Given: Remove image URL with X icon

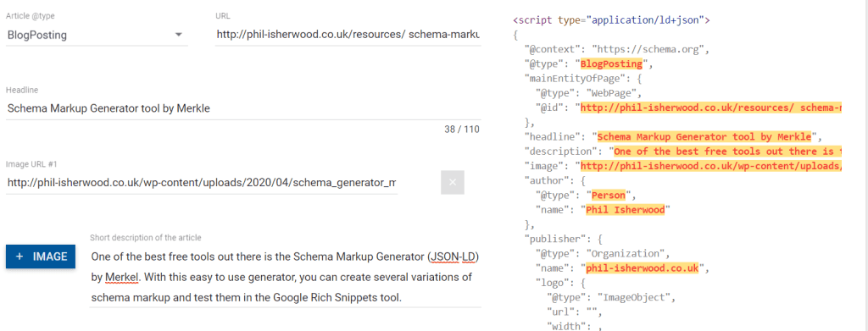Looking at the screenshot, I should pyautogui.click(x=453, y=182).
